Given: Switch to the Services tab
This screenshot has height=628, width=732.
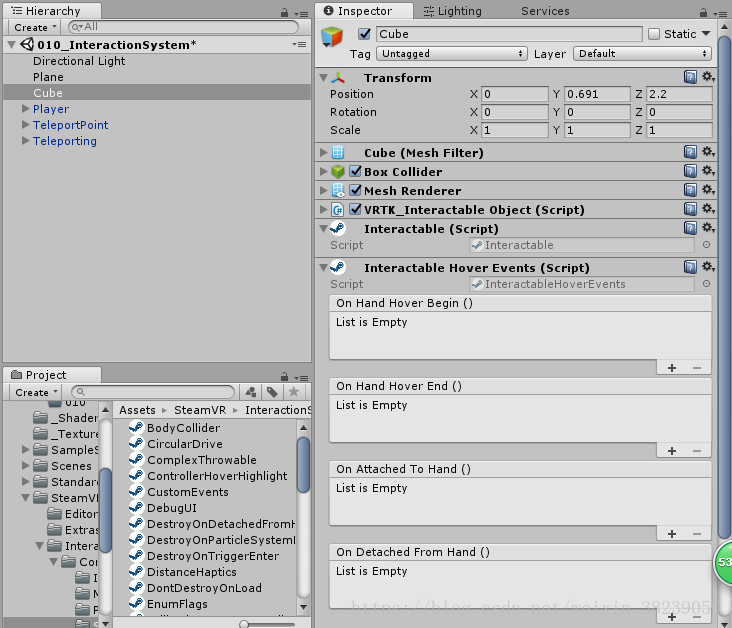Looking at the screenshot, I should coord(545,11).
